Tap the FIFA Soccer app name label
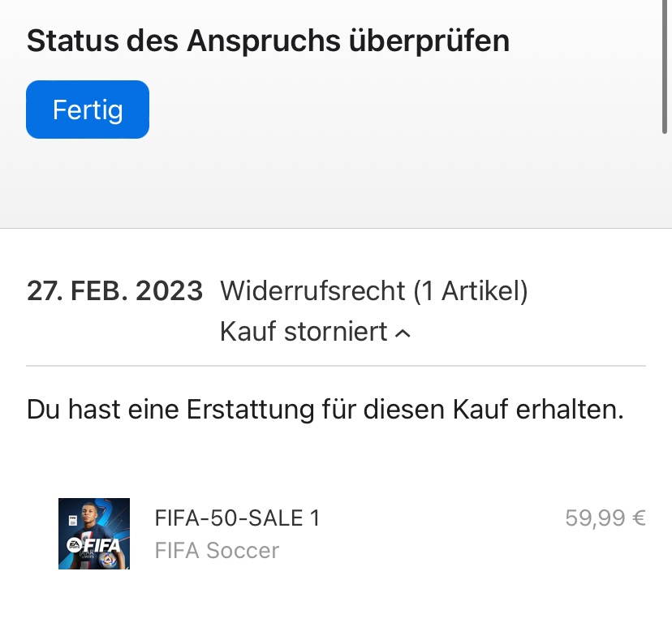Image resolution: width=672 pixels, height=623 pixels. click(217, 550)
